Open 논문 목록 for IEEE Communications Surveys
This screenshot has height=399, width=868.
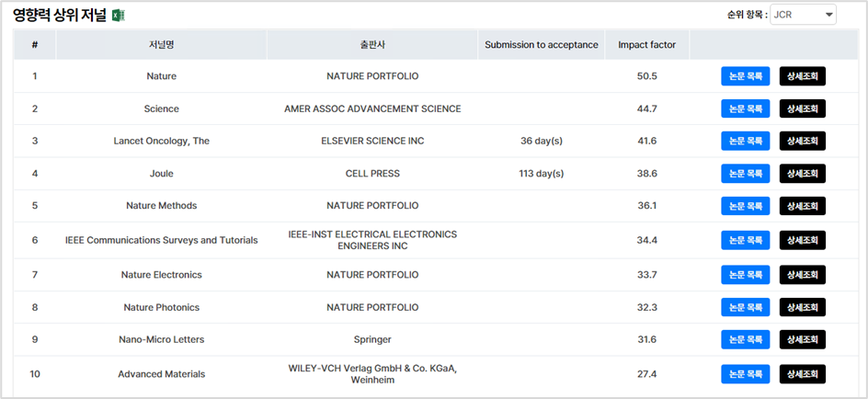[x=745, y=240]
